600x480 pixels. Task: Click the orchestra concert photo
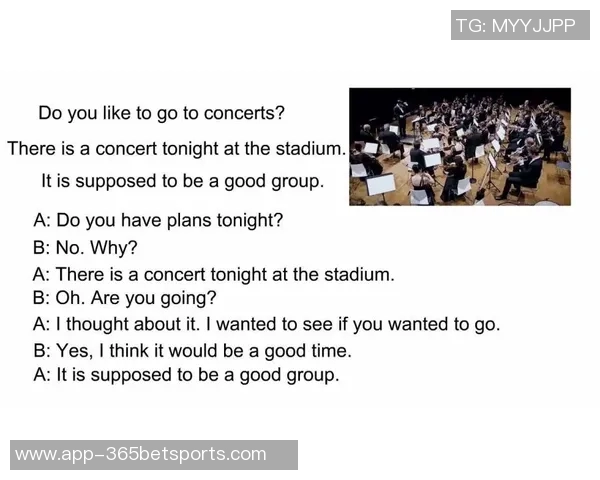459,146
